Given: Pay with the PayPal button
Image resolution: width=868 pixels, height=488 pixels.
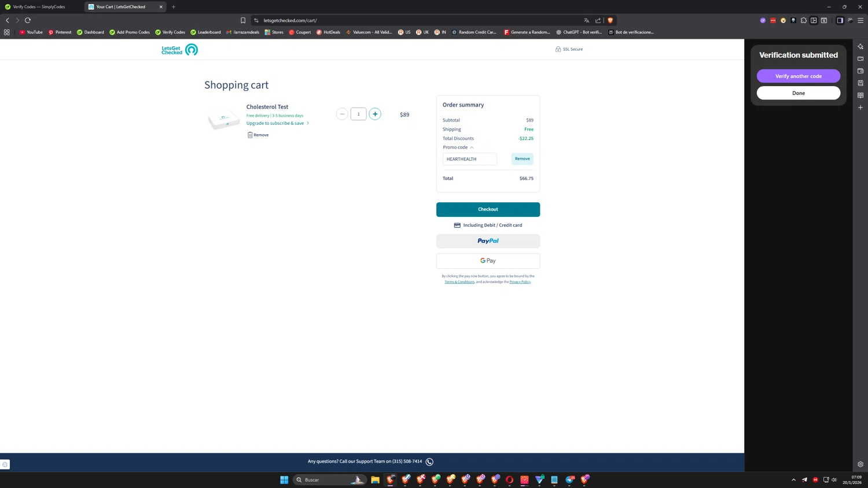Looking at the screenshot, I should click(x=488, y=241).
